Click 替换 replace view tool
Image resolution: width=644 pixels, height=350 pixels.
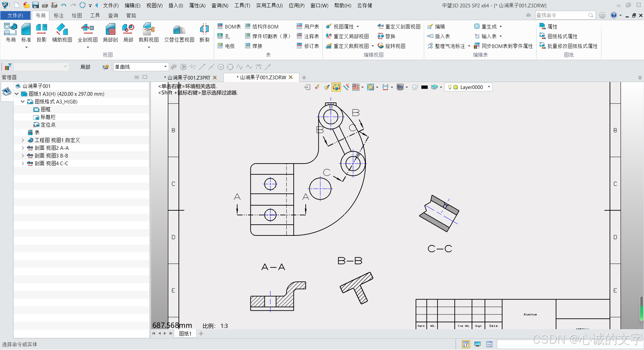tap(387, 36)
